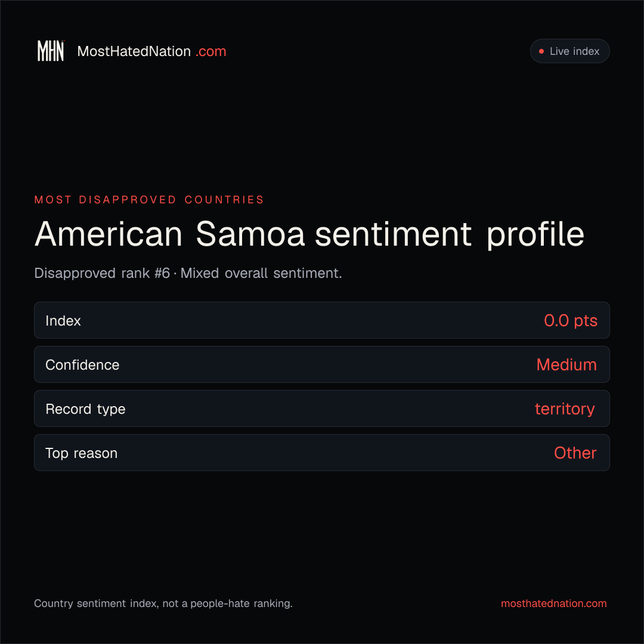Select the Most Disapproved Countries label
Viewport: 644px width, 644px height.
[149, 200]
